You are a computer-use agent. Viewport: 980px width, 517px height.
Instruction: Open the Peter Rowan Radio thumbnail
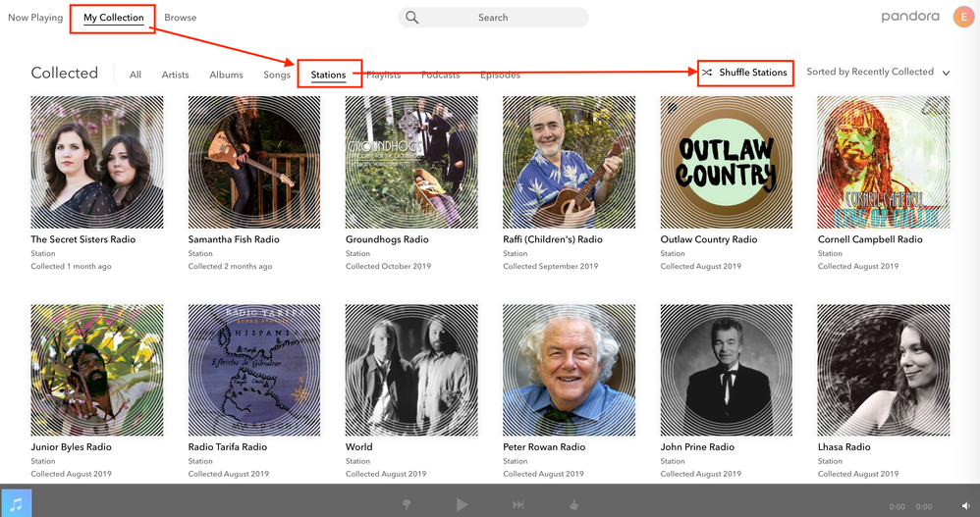(569, 369)
